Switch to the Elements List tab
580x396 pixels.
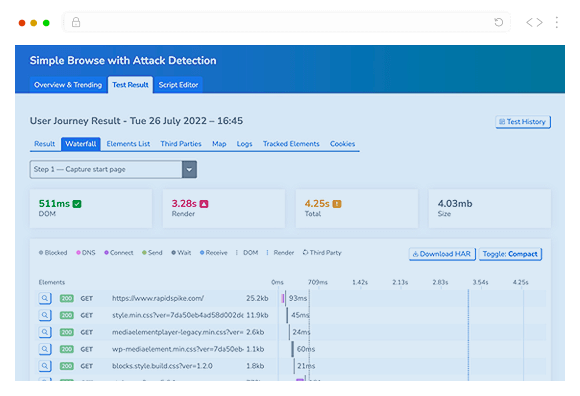tap(128, 144)
